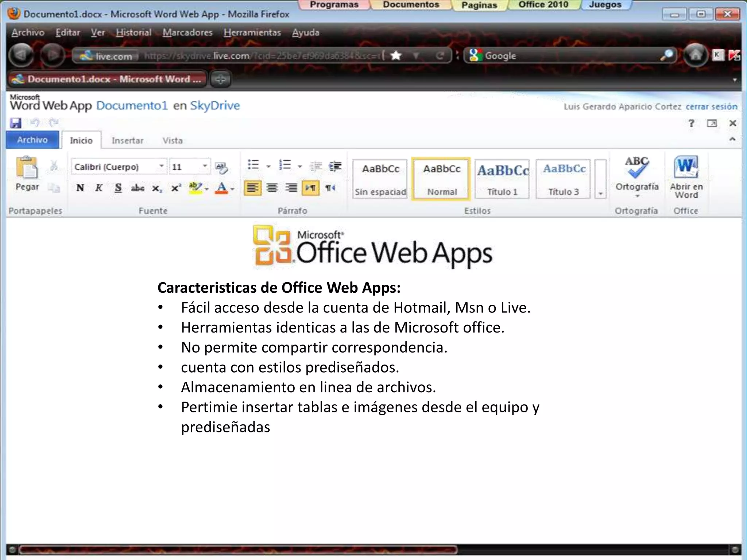
Task: Collapse the ribbon with chevron
Action: (732, 139)
